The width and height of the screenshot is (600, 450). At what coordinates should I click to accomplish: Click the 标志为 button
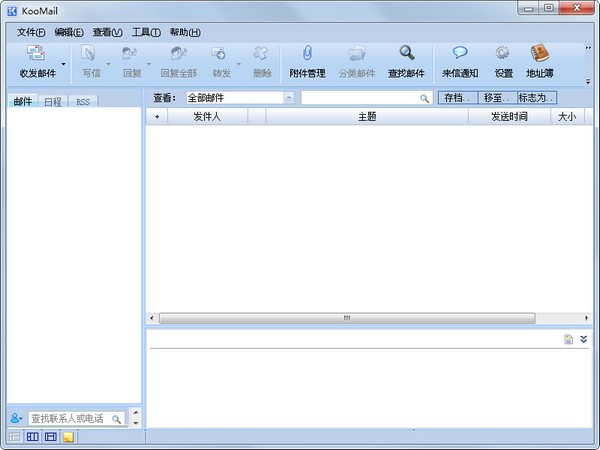[x=536, y=98]
